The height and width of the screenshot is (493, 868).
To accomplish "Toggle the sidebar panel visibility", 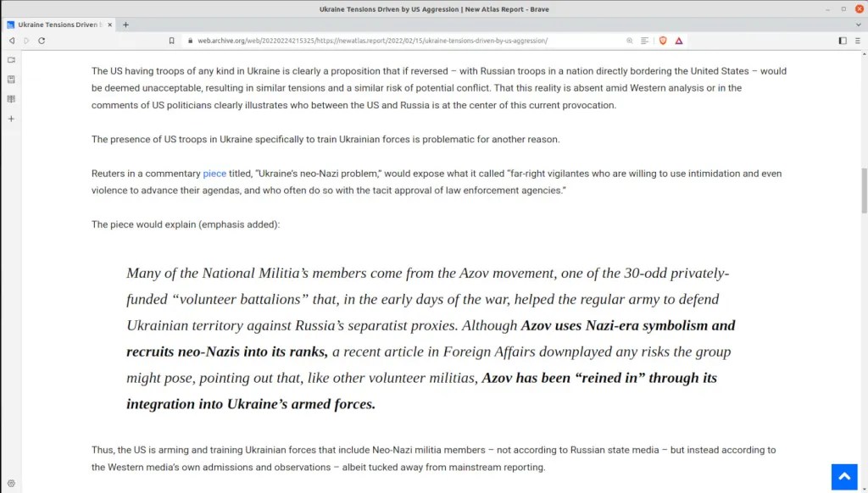I will click(x=843, y=41).
